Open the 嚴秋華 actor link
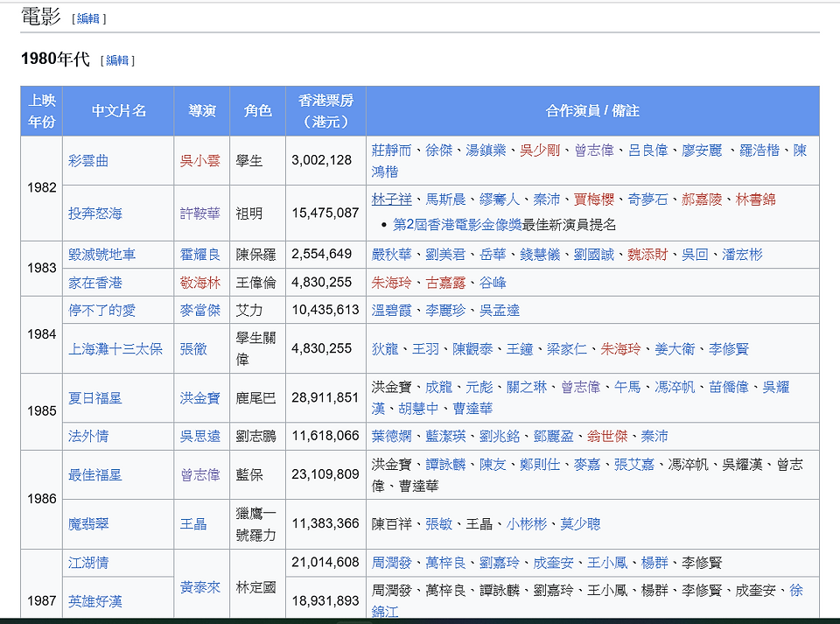The height and width of the screenshot is (624, 840). (x=392, y=255)
